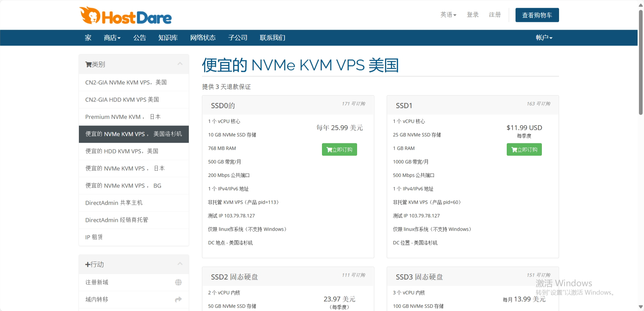Order the SSD0 plan with 立即订购
This screenshot has height=311, width=644.
339,149
